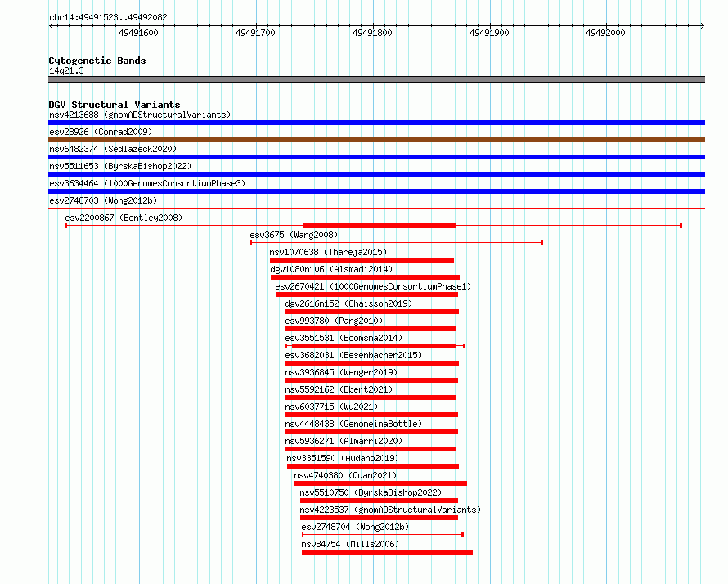Select the esv2748703 (Wong2012b) label
Screen dimensions: 728x584
[103, 200]
